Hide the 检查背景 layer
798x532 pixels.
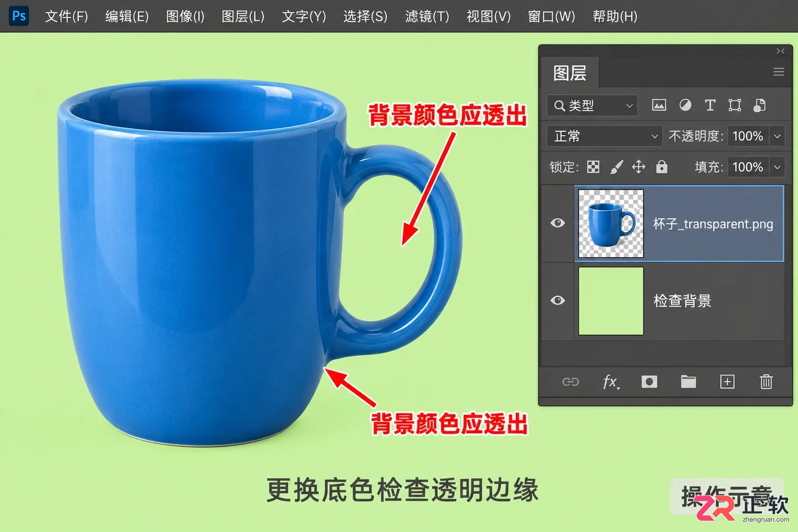click(558, 300)
